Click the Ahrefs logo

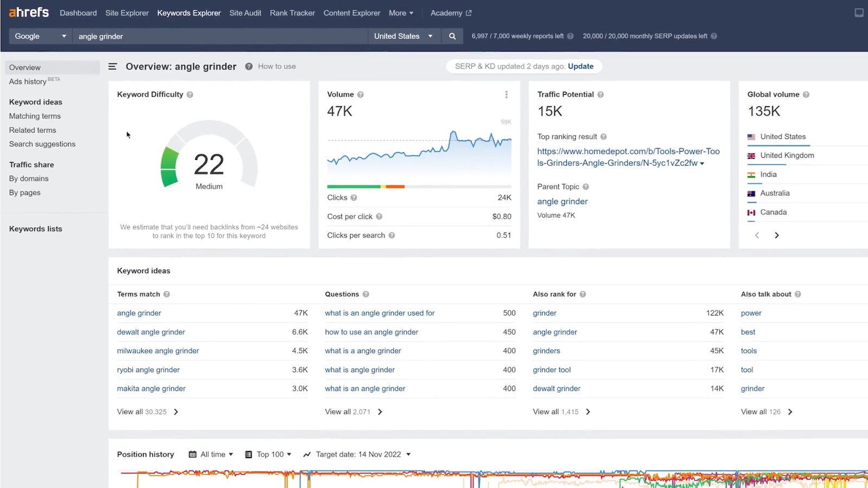point(29,12)
